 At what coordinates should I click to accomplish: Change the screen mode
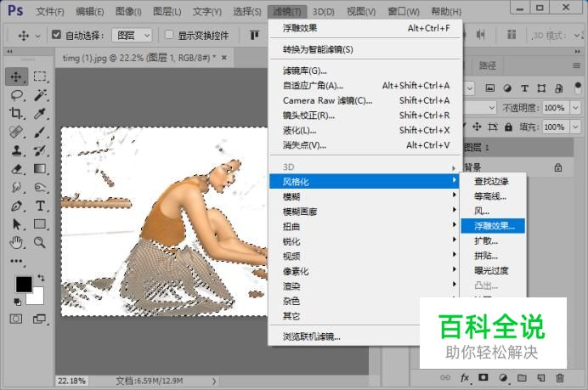pos(39,319)
